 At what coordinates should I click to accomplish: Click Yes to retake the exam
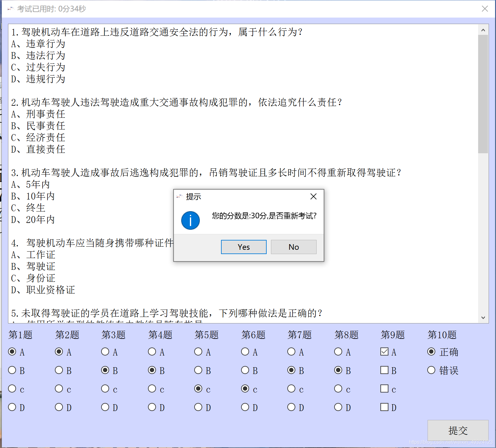pyautogui.click(x=244, y=247)
